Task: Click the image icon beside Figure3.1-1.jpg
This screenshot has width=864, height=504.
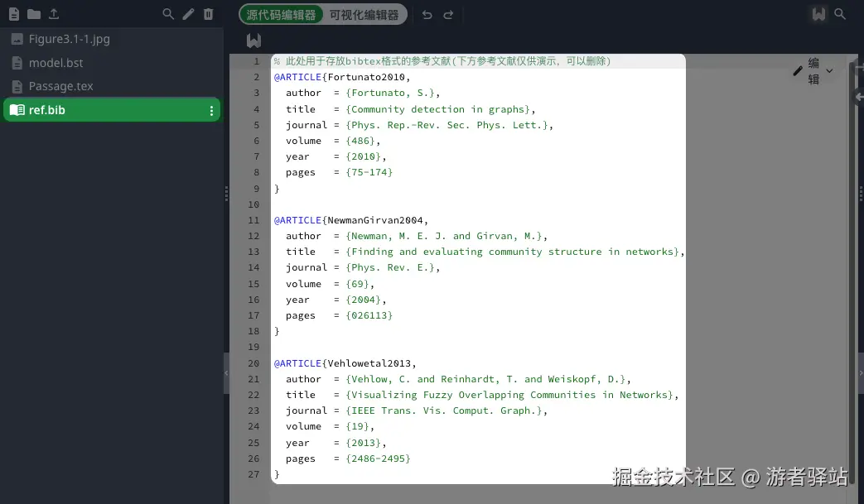Action: [x=17, y=39]
